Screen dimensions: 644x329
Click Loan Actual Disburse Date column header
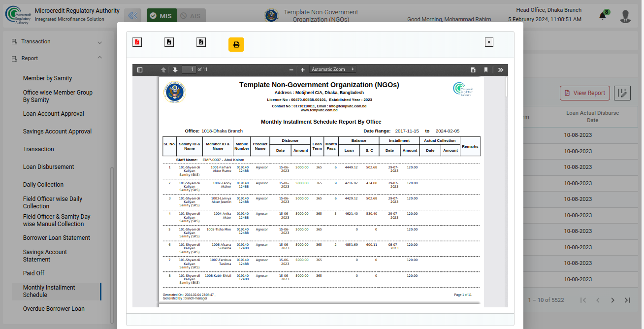pyautogui.click(x=592, y=117)
